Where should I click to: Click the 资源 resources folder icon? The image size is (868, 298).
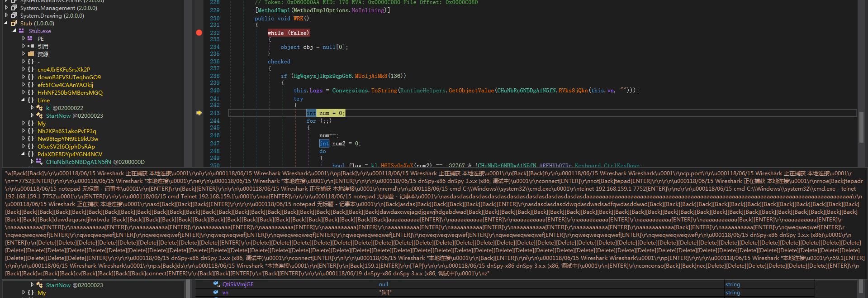[x=30, y=54]
